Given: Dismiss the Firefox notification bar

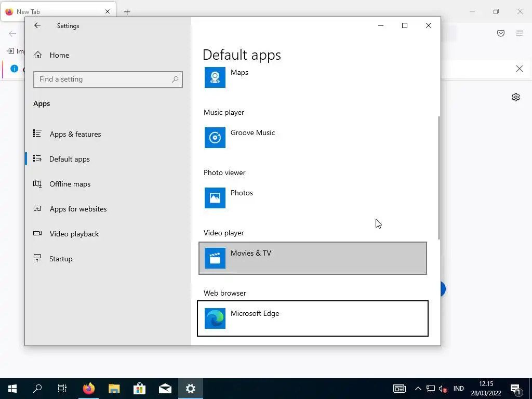Looking at the screenshot, I should click(519, 69).
